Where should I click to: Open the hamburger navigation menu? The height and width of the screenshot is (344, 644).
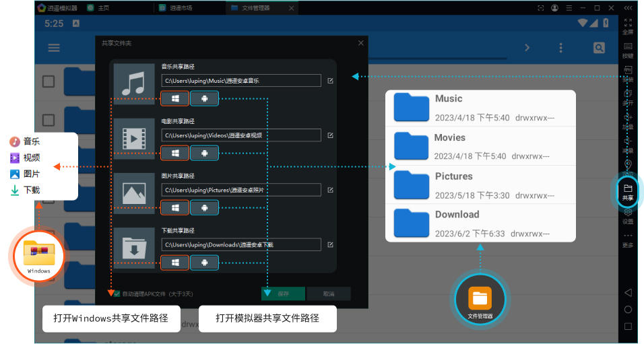(54, 48)
